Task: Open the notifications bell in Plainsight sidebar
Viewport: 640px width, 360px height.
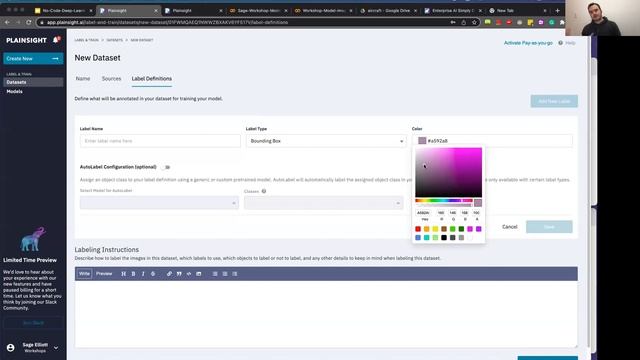Action: (x=56, y=40)
